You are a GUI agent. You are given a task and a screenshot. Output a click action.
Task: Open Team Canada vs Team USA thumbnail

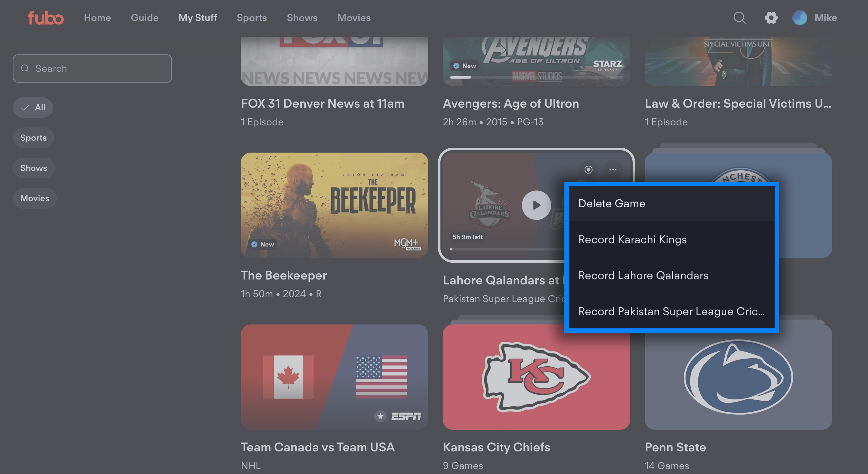pyautogui.click(x=334, y=377)
